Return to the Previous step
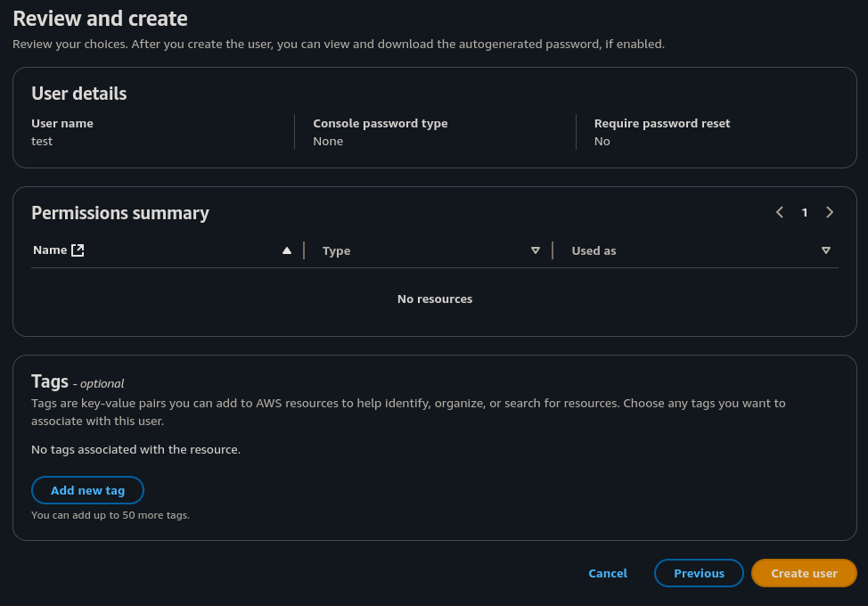The height and width of the screenshot is (606, 868). (x=699, y=573)
